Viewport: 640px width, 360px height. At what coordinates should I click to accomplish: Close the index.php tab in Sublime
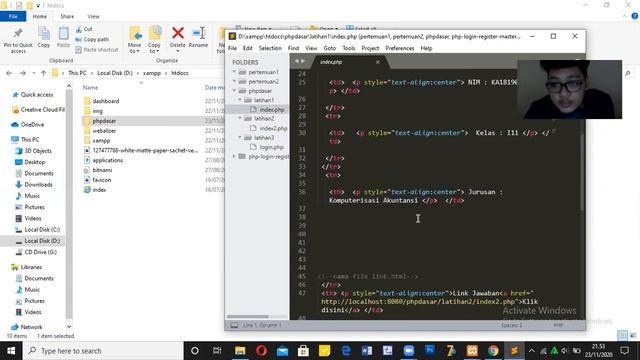point(378,62)
